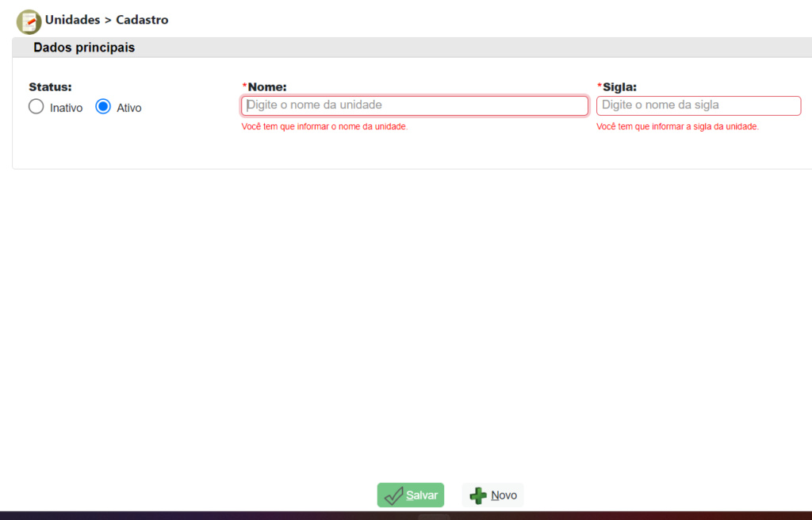The width and height of the screenshot is (812, 520).
Task: Focus the Nome input field
Action: [414, 105]
